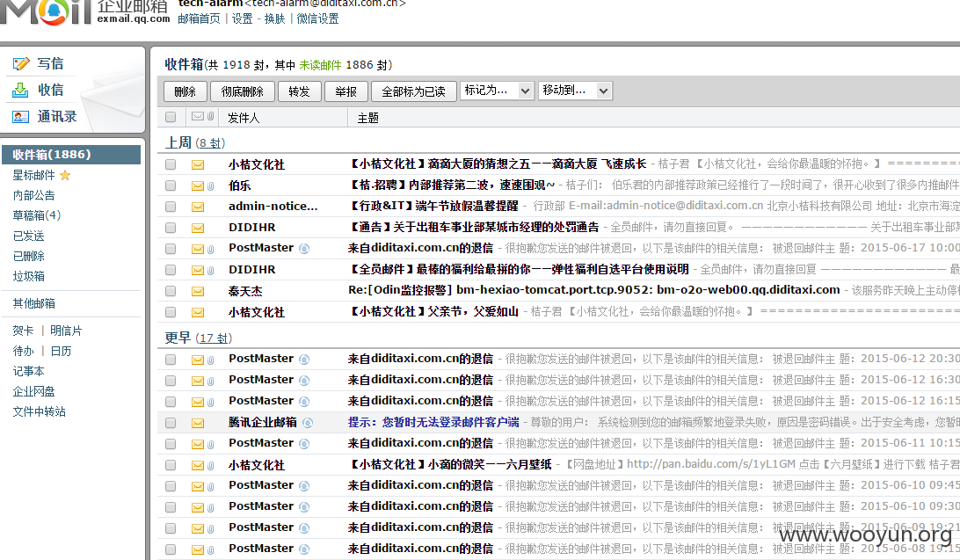960x560 pixels.
Task: Click the attachment column header icon
Action: coord(210,116)
